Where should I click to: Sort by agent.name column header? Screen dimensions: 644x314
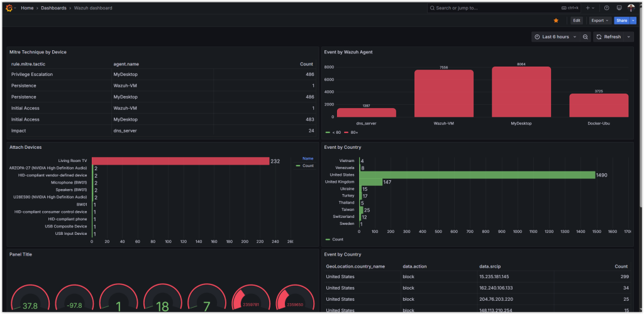point(126,64)
